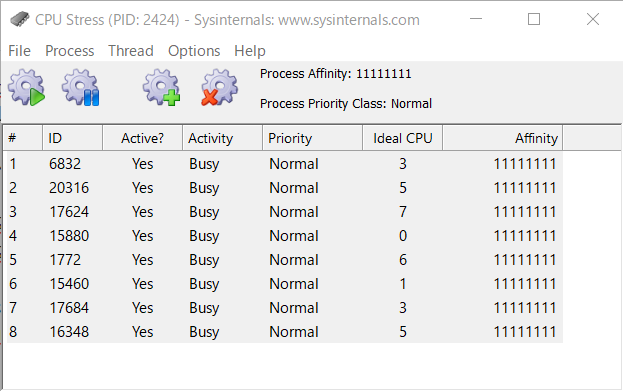Viewport: 623px width, 391px height.
Task: Click the Ideal CPU column header
Action: (402, 138)
